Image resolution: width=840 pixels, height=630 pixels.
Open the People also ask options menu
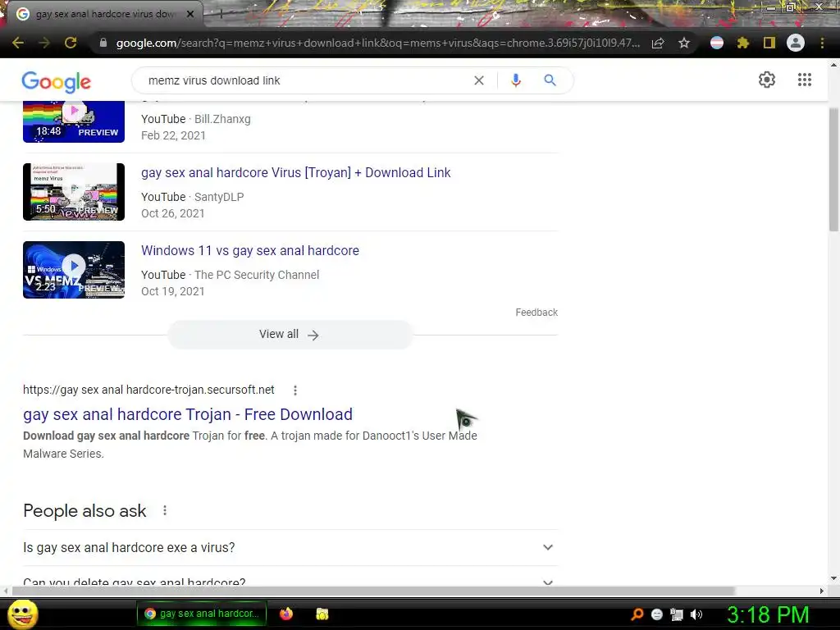165,511
